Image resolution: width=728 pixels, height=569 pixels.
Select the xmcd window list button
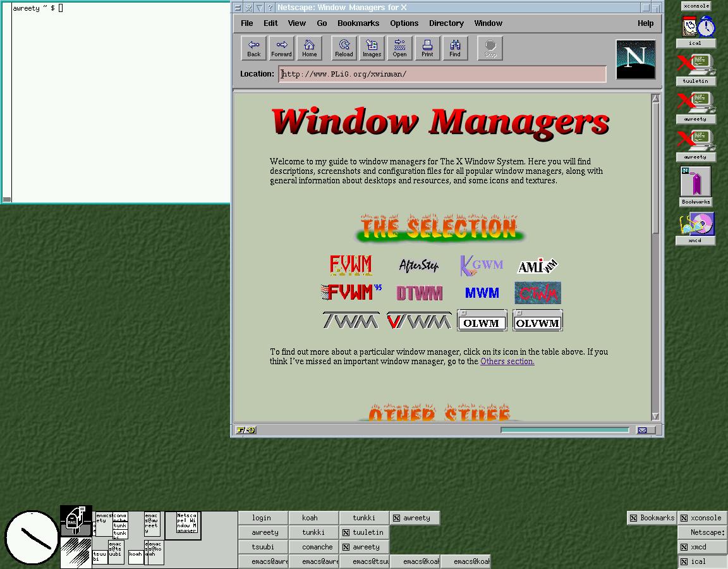pos(702,547)
